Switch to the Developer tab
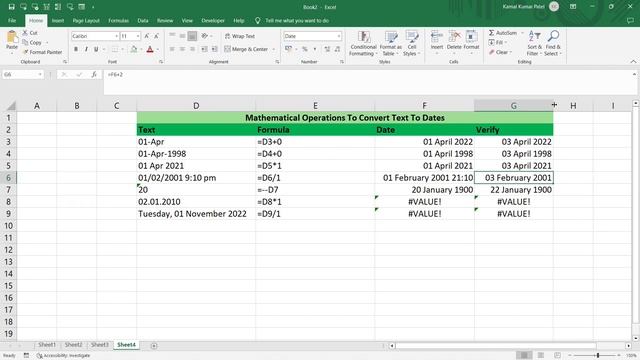640x360 pixels. click(213, 20)
